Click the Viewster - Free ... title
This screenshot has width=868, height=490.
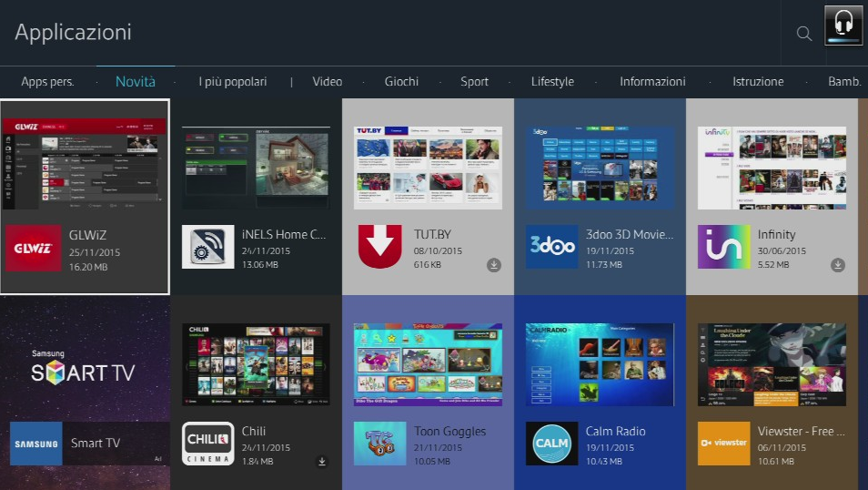coord(801,431)
